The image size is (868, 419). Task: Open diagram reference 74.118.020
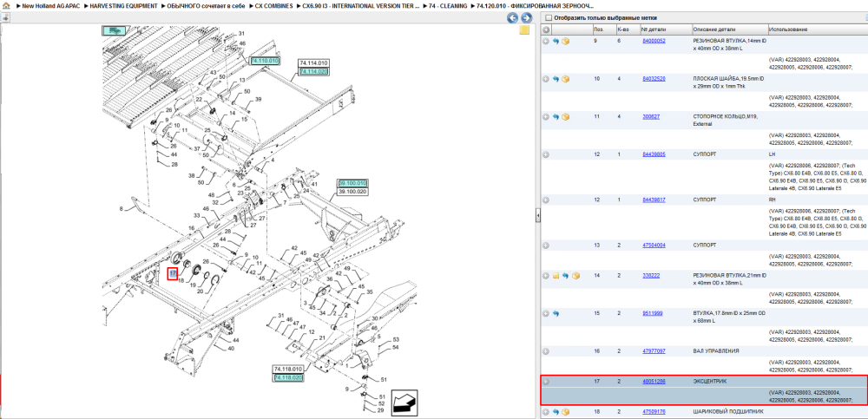click(x=288, y=377)
